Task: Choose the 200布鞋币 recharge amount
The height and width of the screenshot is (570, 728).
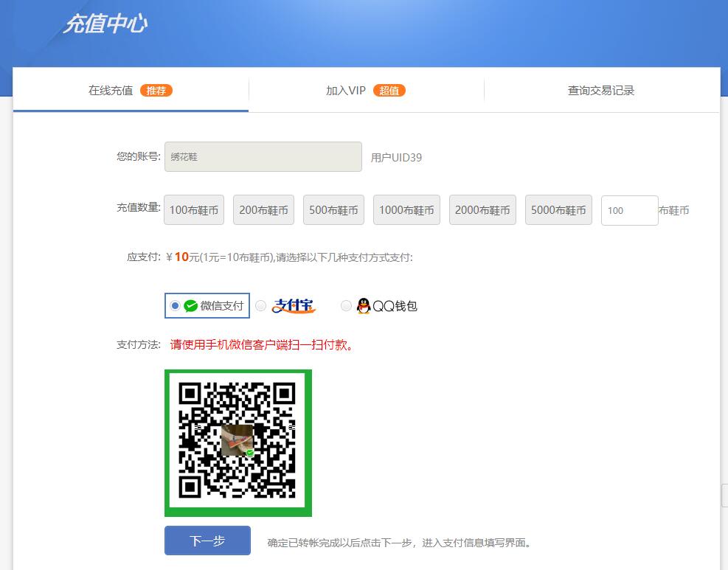Action: pyautogui.click(x=264, y=210)
